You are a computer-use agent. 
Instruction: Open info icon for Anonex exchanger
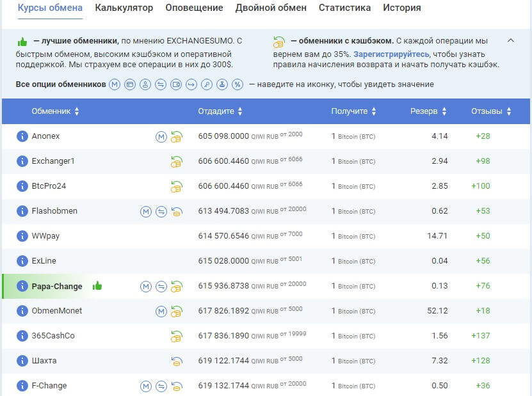[x=22, y=136]
